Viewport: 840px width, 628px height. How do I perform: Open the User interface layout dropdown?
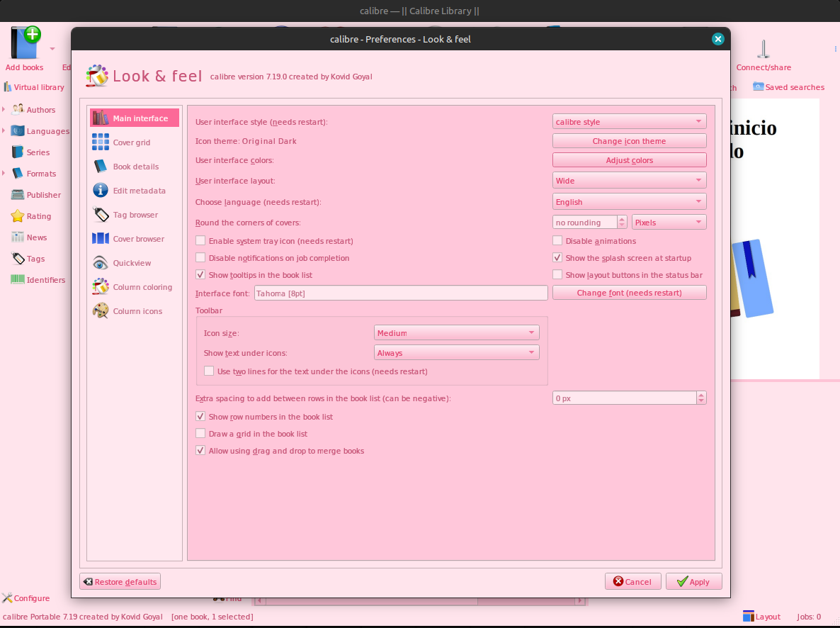[630, 181]
